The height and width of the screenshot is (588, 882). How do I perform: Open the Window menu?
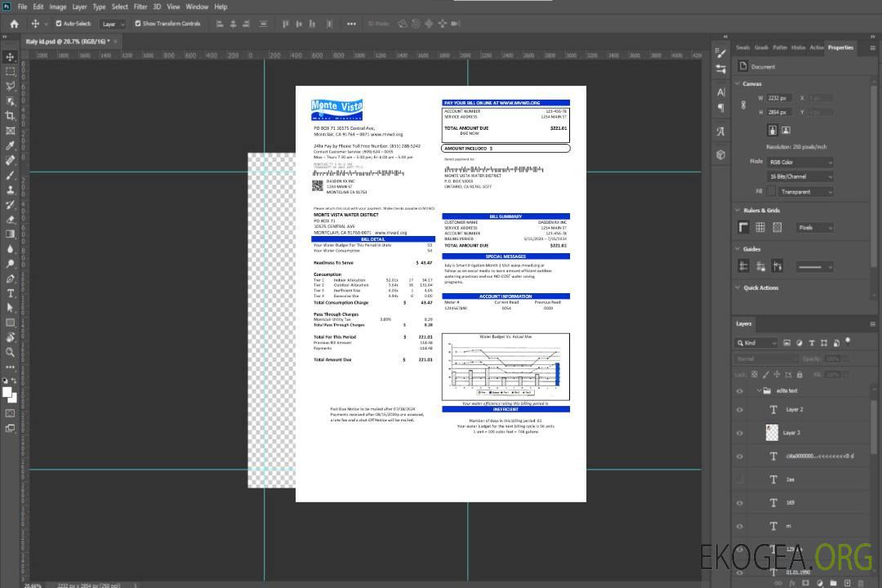[197, 7]
